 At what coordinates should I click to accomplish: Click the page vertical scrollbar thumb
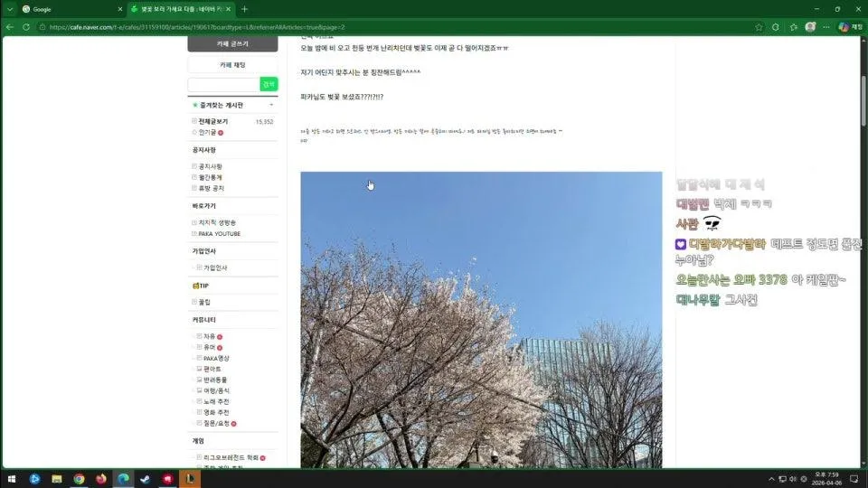click(x=863, y=100)
